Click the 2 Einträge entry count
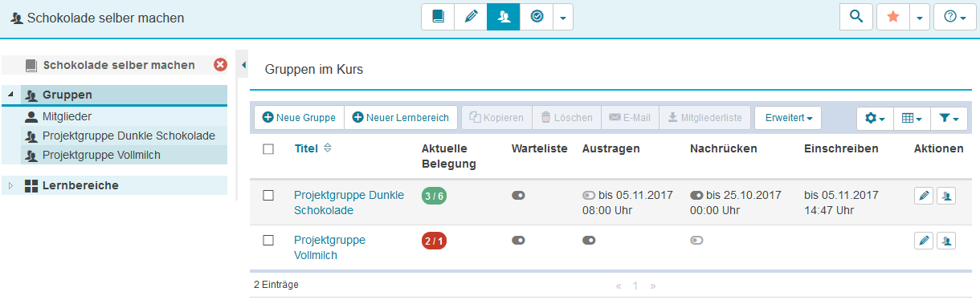980x304 pixels. coord(276,284)
